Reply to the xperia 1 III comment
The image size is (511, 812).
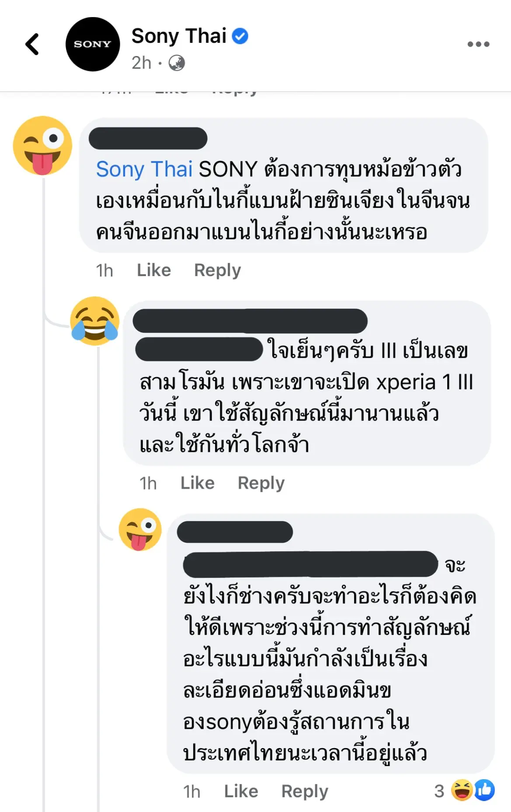click(x=261, y=483)
